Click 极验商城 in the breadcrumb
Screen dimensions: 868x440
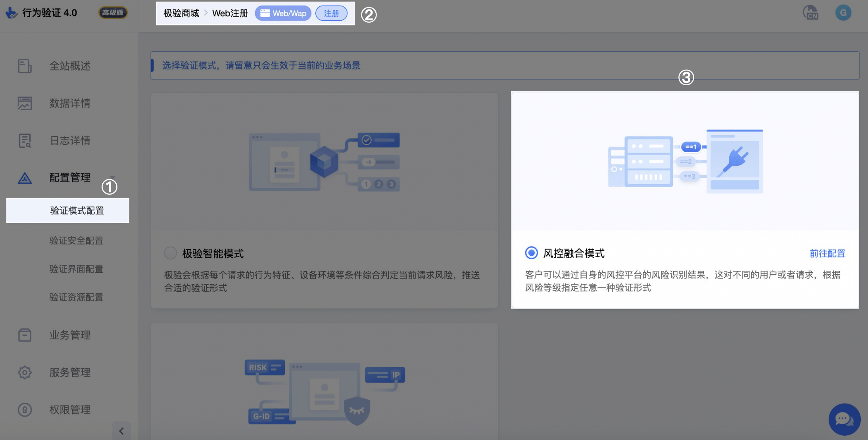(181, 12)
